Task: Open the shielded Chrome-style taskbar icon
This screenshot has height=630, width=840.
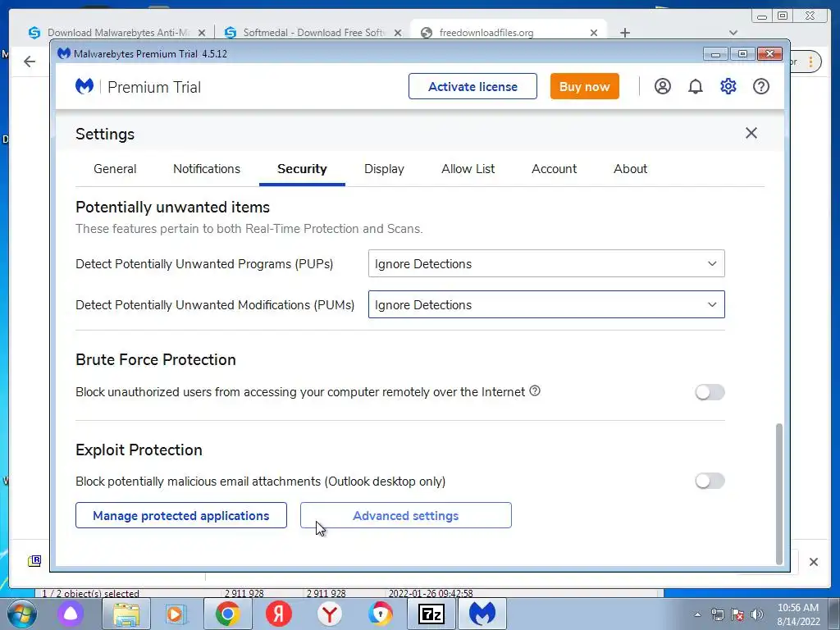Action: pyautogui.click(x=381, y=614)
